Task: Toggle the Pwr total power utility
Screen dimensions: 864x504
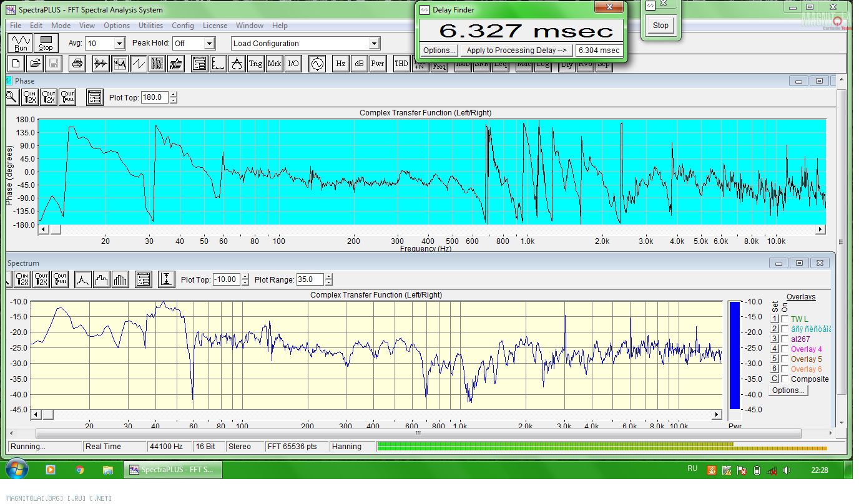Action: tap(378, 63)
